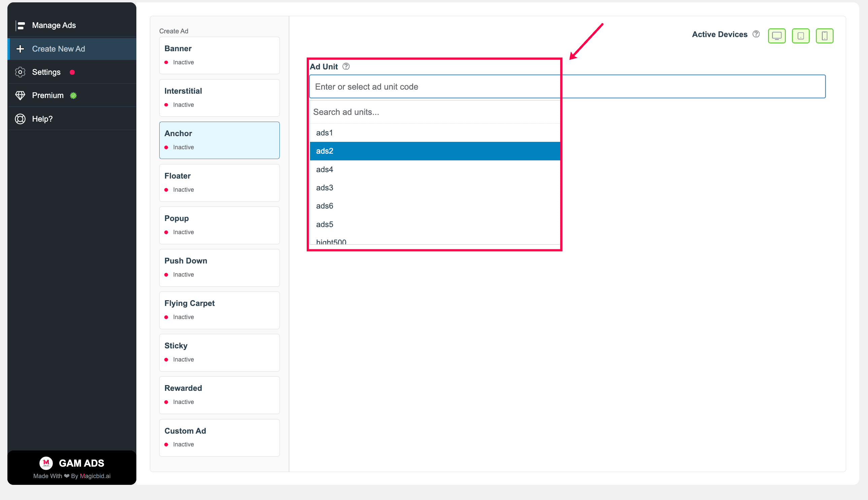Open the Help? menu item
This screenshot has height=500, width=868.
72,119
